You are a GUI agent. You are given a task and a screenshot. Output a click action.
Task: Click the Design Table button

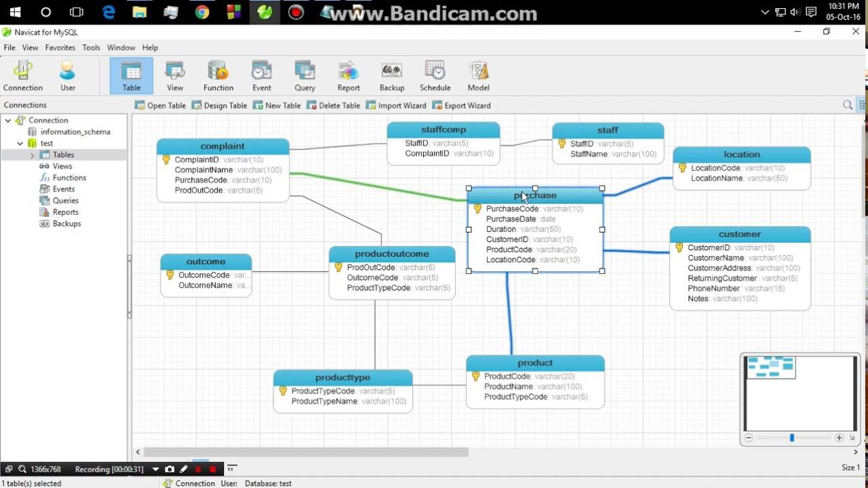click(x=219, y=106)
